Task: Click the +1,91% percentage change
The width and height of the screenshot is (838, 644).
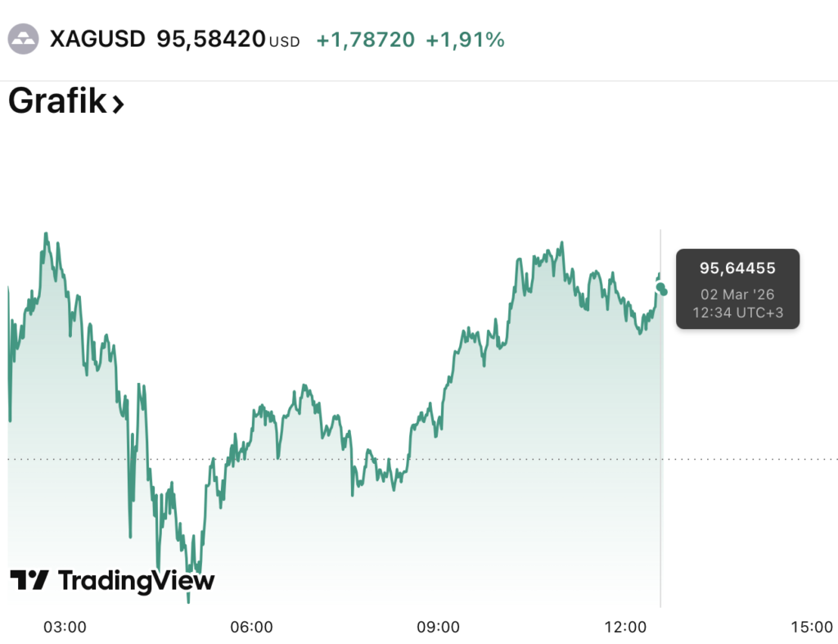Action: [465, 38]
